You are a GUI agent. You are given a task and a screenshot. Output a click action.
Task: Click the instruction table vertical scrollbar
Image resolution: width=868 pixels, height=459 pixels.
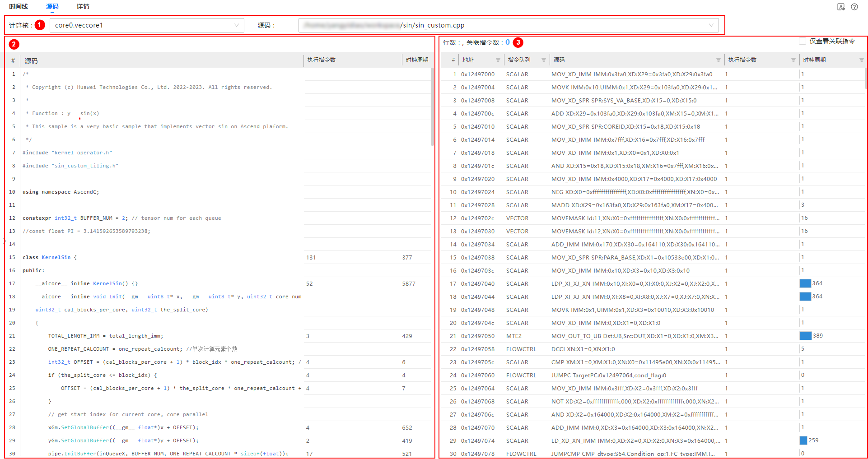[866, 79]
